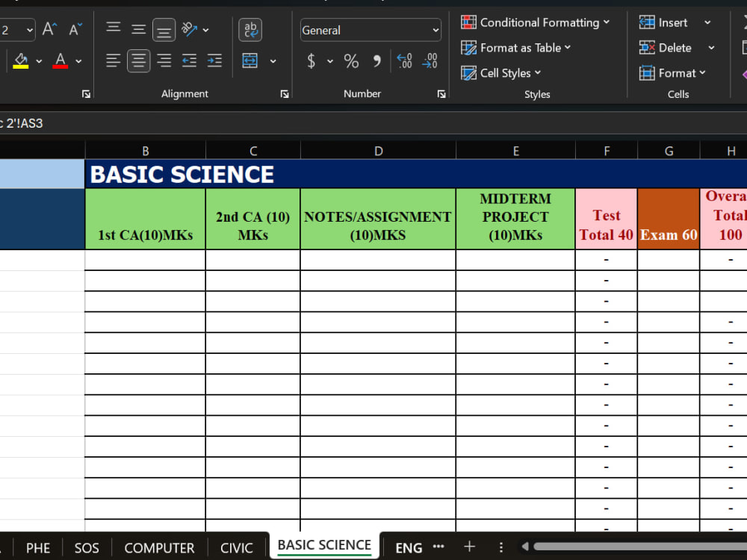Click Increase Indent icon
This screenshot has height=560, width=747.
click(x=214, y=61)
